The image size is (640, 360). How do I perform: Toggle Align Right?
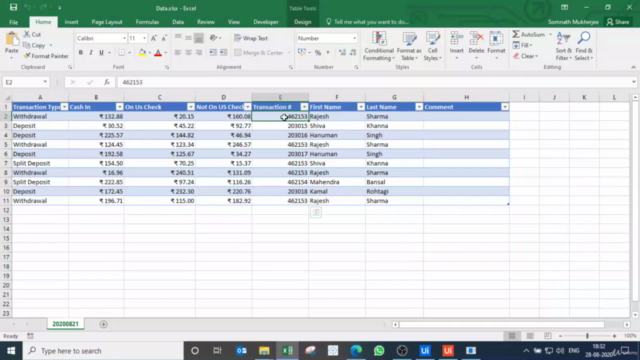[x=198, y=53]
